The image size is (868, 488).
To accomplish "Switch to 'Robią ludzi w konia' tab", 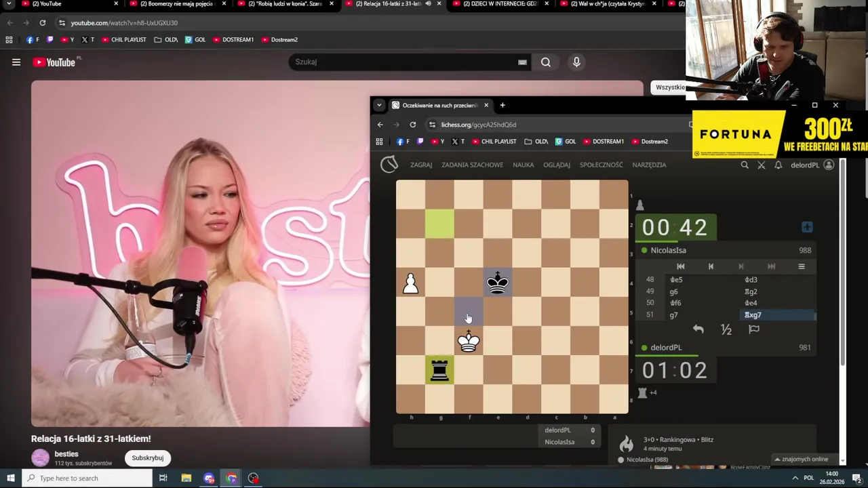I will [285, 3].
